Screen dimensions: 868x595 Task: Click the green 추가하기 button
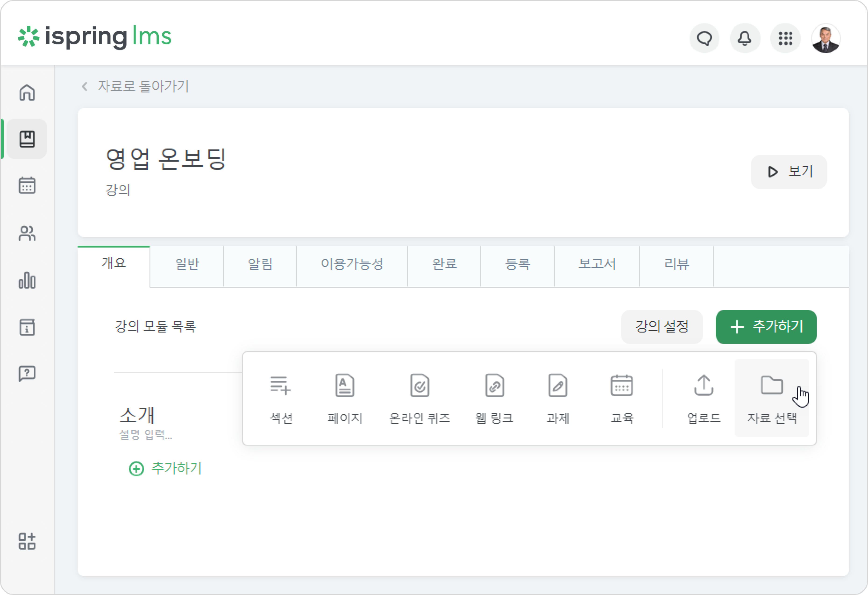tap(766, 327)
